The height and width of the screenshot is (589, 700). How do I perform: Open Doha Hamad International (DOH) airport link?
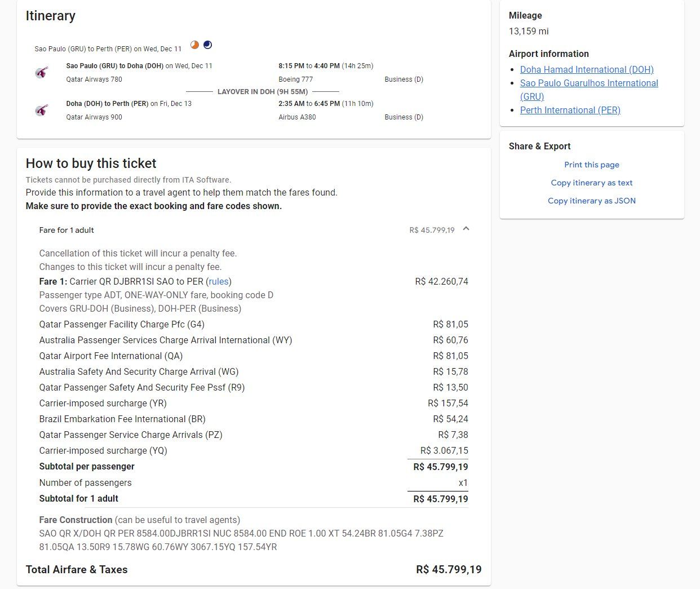pyautogui.click(x=587, y=69)
